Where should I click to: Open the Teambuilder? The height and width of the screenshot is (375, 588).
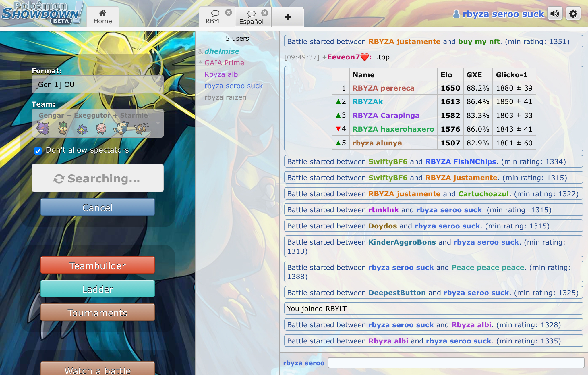(x=97, y=265)
